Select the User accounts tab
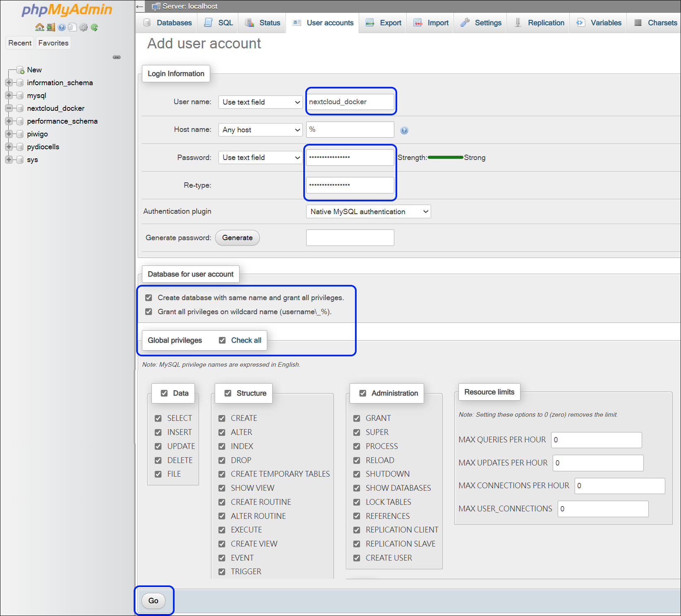Image resolution: width=681 pixels, height=616 pixels. click(x=323, y=23)
